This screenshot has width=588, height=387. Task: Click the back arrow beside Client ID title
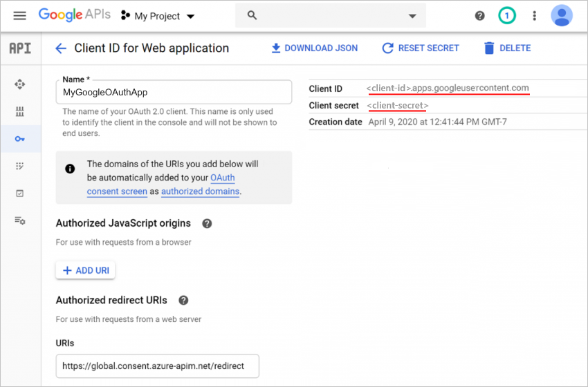tap(61, 48)
